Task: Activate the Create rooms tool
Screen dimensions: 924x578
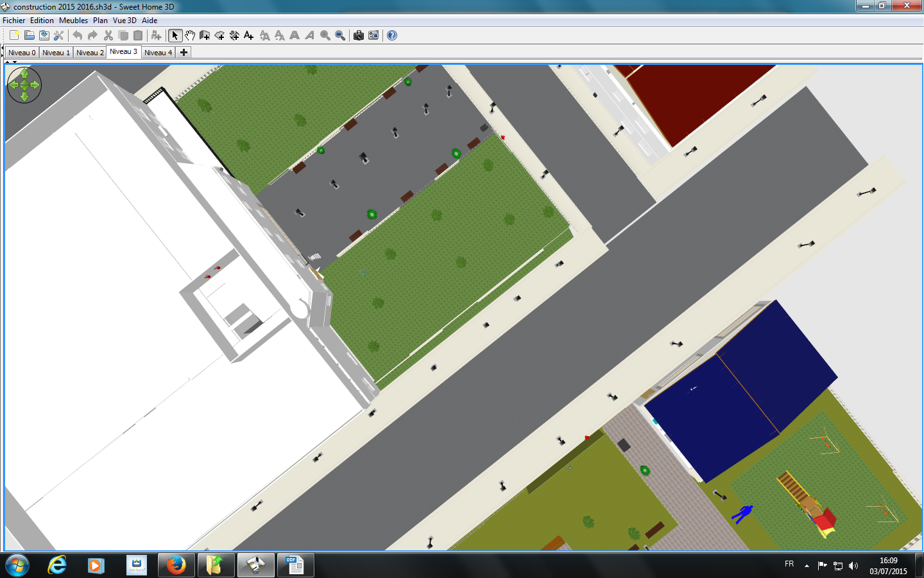Action: point(219,35)
